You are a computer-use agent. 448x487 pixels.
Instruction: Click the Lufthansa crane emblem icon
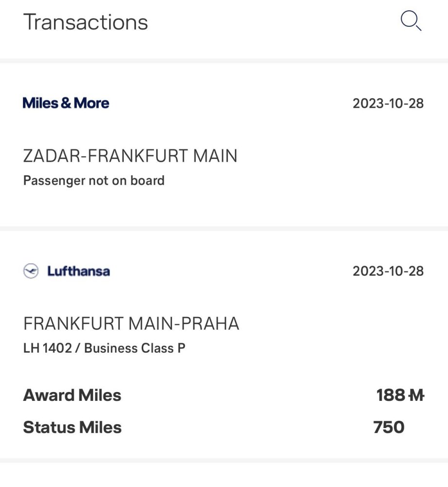pyautogui.click(x=31, y=271)
